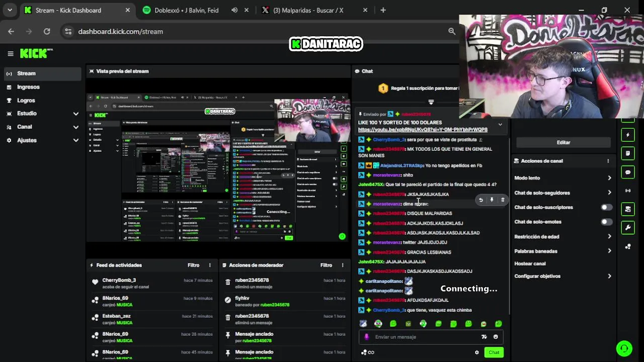Click the Editar button
The image size is (644, 362).
coord(563,142)
